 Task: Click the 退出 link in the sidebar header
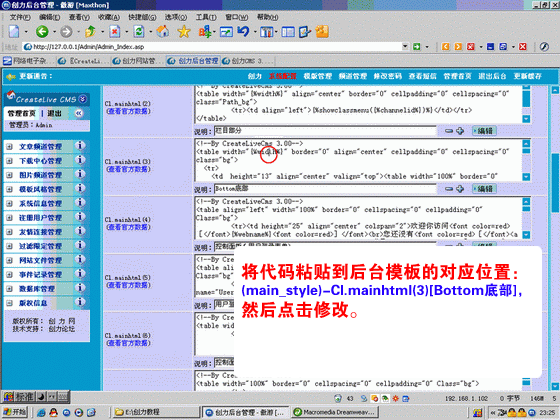54,113
